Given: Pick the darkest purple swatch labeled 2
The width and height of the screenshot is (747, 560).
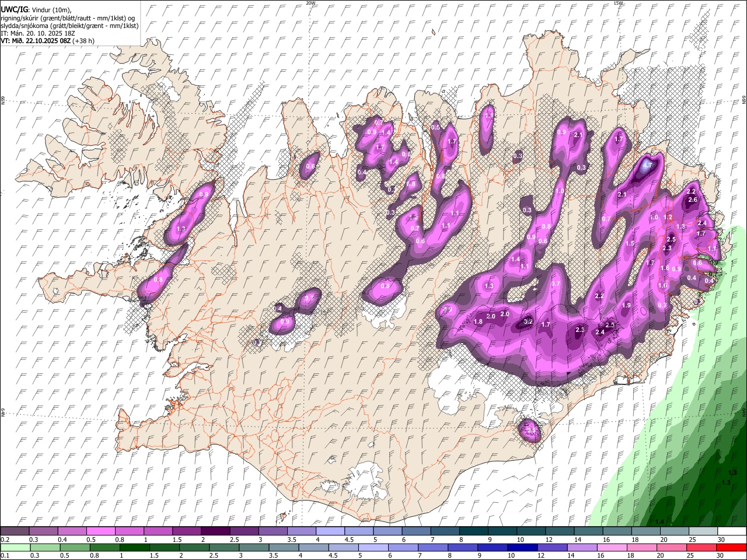Looking at the screenshot, I should pyautogui.click(x=215, y=531).
